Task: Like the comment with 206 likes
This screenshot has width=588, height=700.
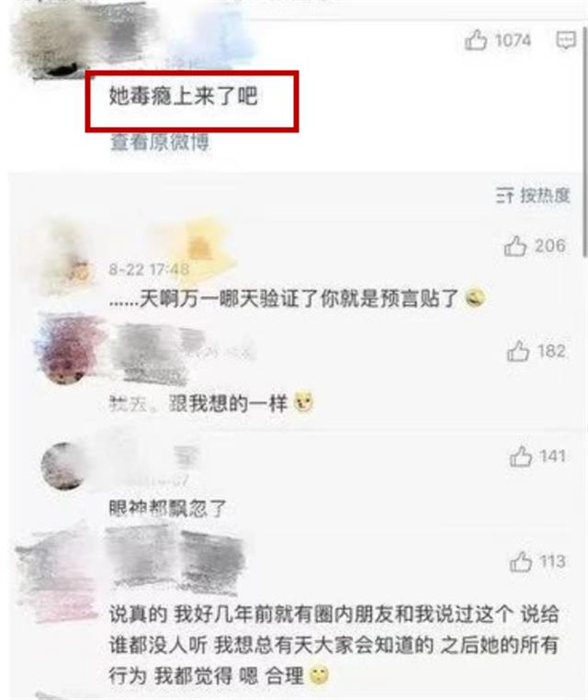Action: coord(515,246)
